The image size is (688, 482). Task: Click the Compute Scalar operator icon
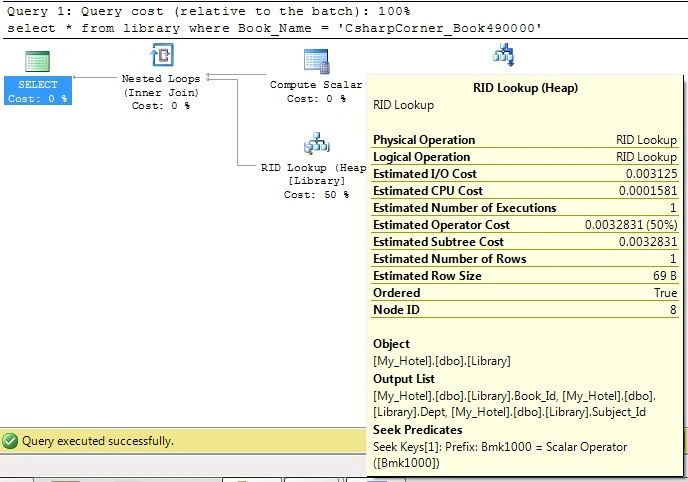(316, 61)
